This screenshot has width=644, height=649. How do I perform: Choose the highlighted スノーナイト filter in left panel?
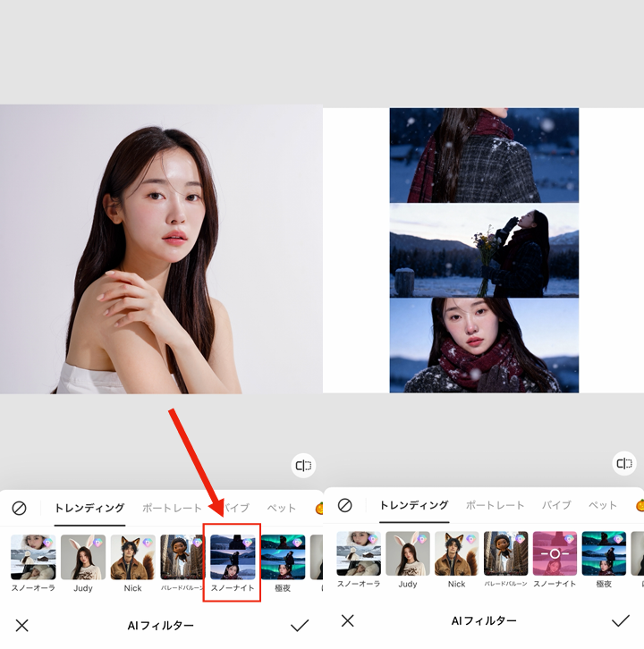pos(232,557)
